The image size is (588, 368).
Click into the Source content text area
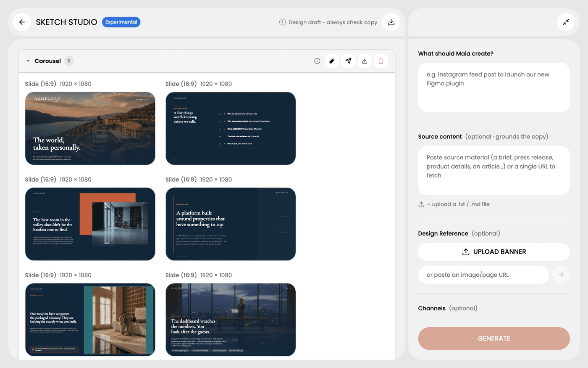494,170
